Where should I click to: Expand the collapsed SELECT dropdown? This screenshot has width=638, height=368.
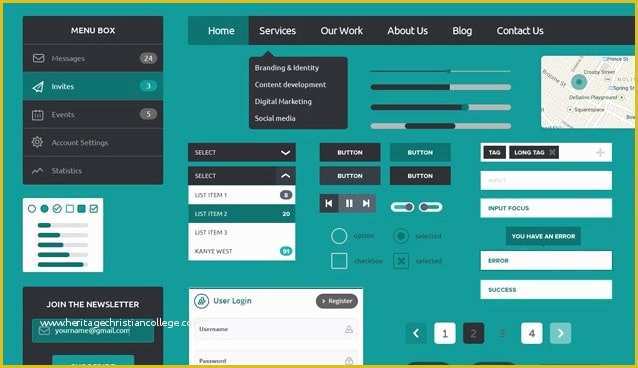(242, 152)
